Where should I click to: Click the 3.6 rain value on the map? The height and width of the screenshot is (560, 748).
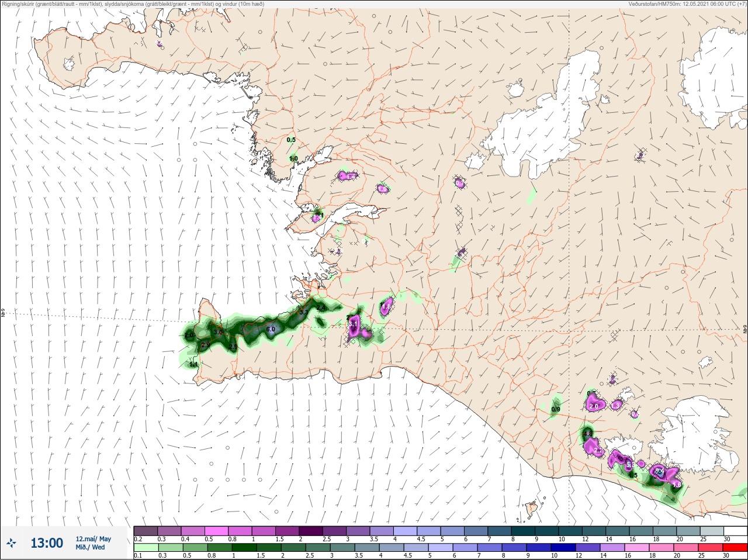218,332
